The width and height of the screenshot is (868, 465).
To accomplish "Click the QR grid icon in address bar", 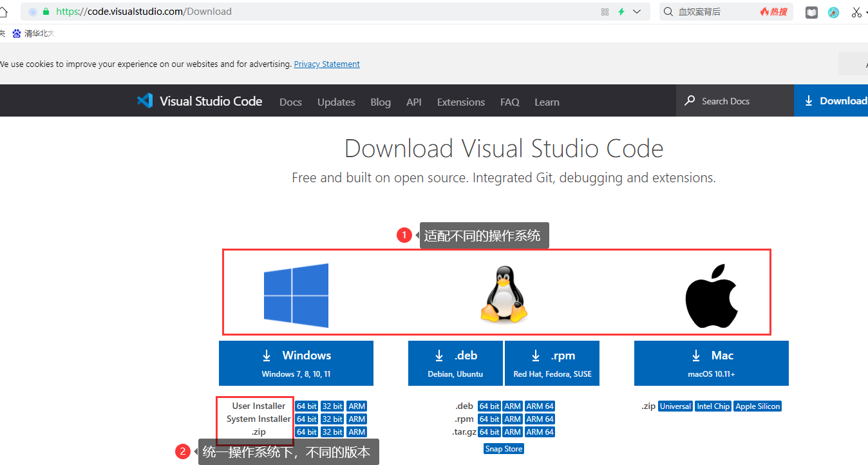I will point(605,12).
